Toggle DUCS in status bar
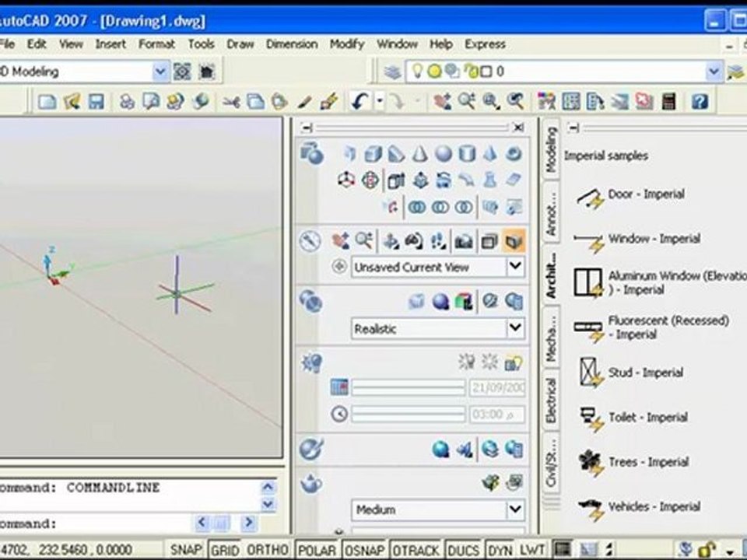 click(x=464, y=550)
